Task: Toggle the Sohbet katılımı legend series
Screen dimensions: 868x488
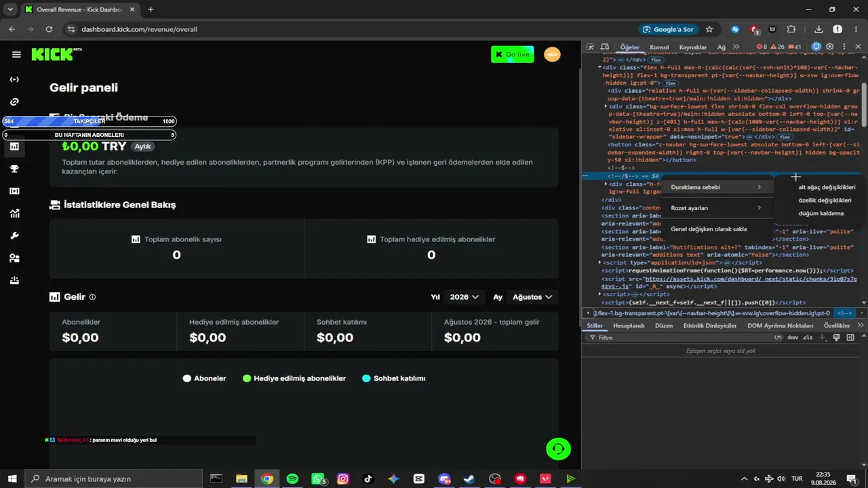Action: [393, 378]
